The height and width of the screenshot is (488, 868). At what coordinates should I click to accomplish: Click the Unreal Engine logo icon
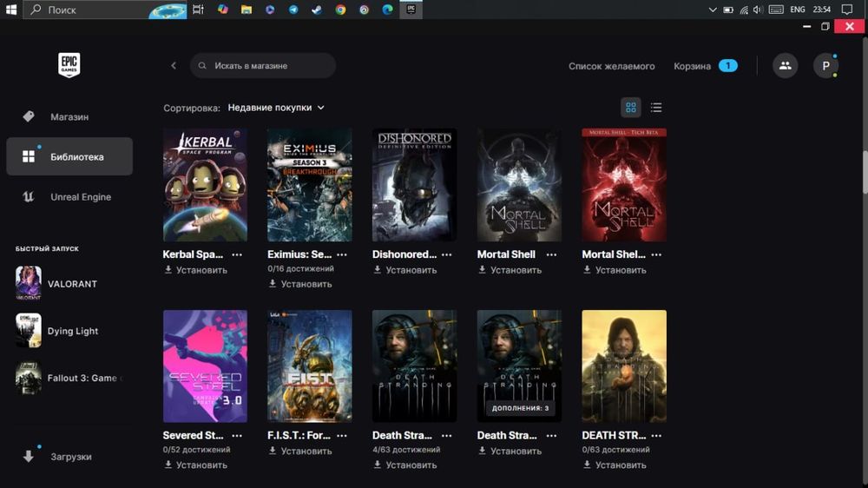click(x=29, y=196)
